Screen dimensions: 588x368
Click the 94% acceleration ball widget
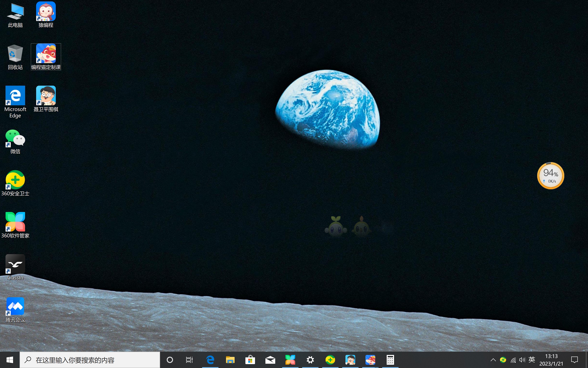(x=551, y=176)
